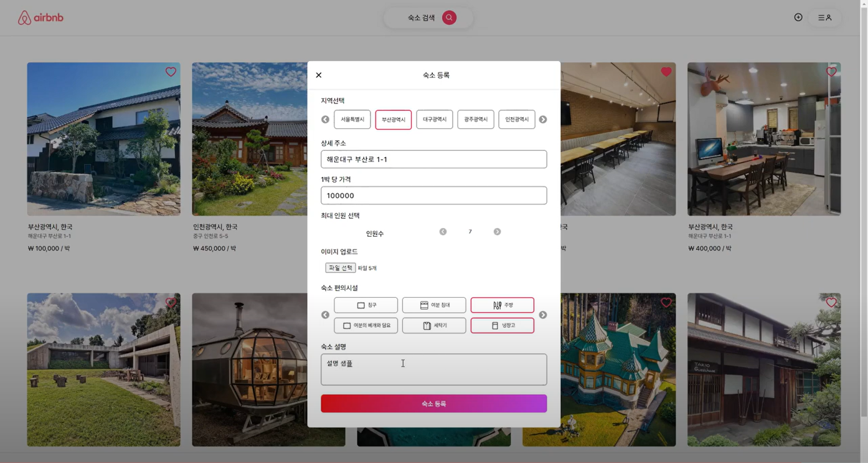Expand more regions with right chevron
The image size is (868, 463).
point(542,119)
